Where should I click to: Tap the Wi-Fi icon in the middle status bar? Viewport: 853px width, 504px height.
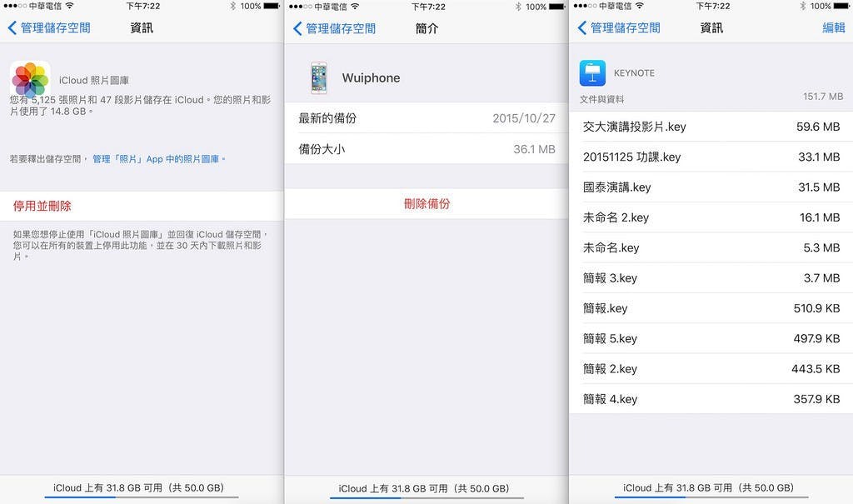click(355, 7)
